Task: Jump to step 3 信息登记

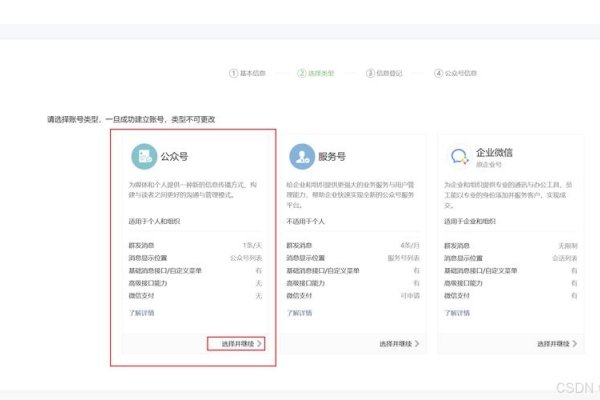Action: tap(384, 73)
